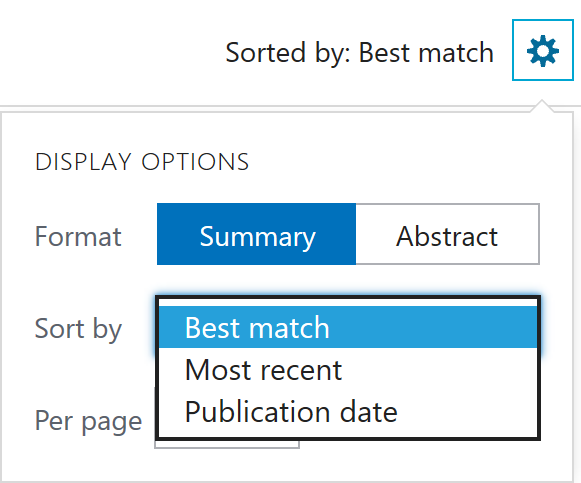Click the highlighted row beside Best match
This screenshot has width=581, height=483.
tap(433, 327)
